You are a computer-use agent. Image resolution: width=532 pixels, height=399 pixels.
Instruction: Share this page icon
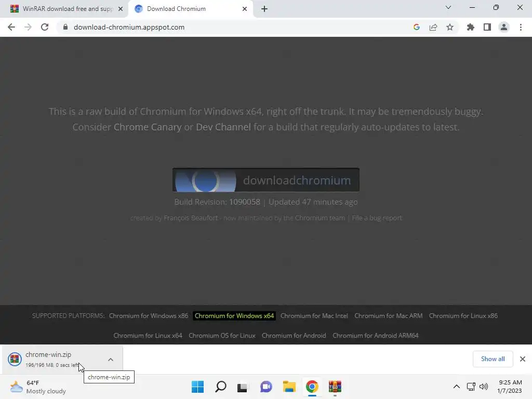click(x=433, y=27)
